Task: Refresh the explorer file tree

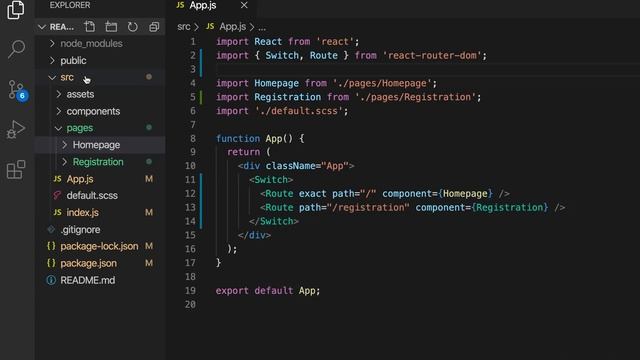Action: point(133,27)
